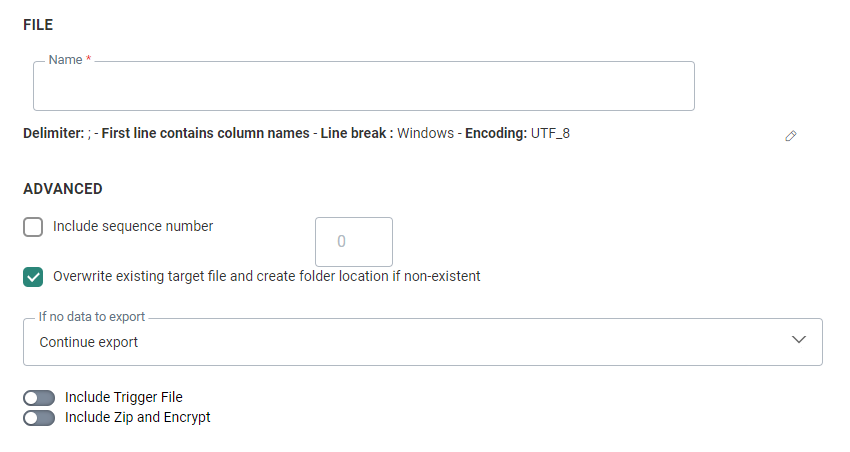Click the "Include sequence number" label text

tap(133, 226)
